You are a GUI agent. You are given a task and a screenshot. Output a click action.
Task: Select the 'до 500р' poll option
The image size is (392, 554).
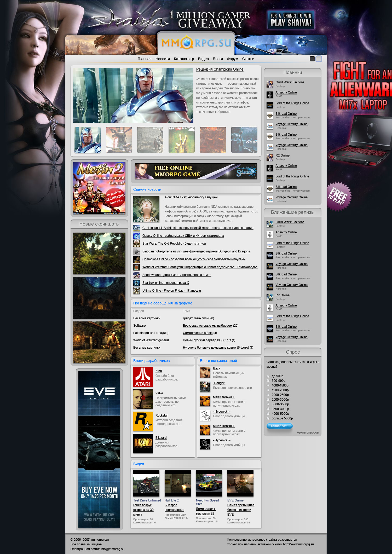(x=268, y=376)
